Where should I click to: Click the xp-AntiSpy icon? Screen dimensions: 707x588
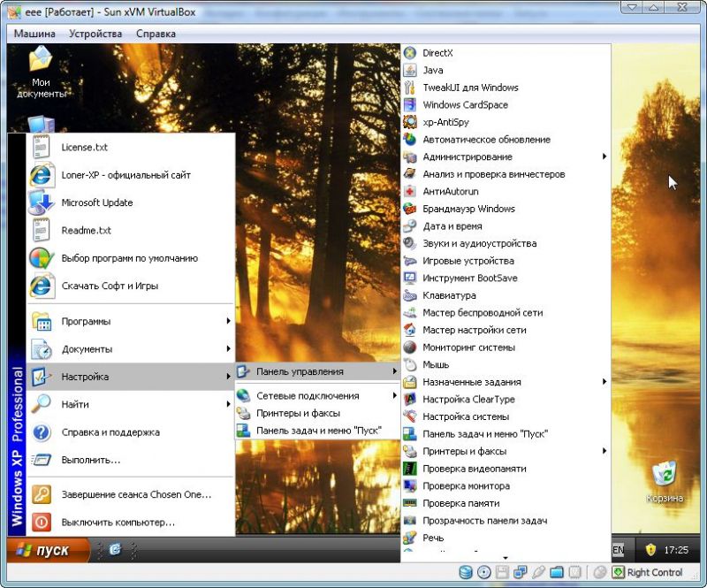coord(410,122)
